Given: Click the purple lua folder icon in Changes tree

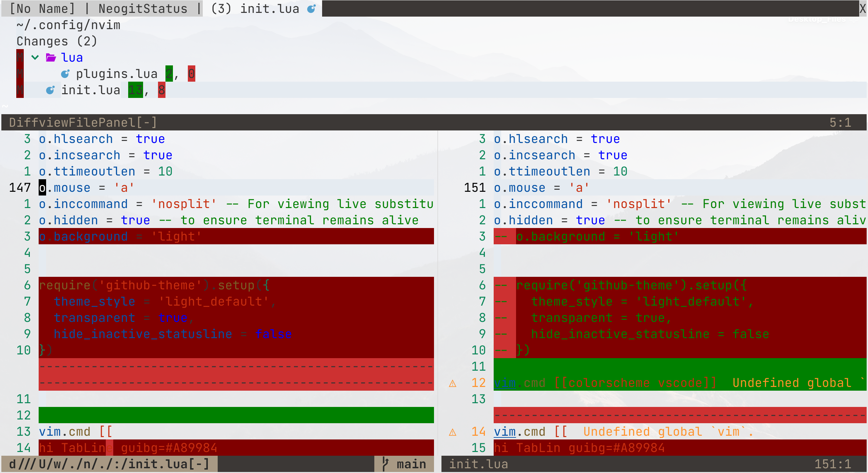Looking at the screenshot, I should coord(50,57).
